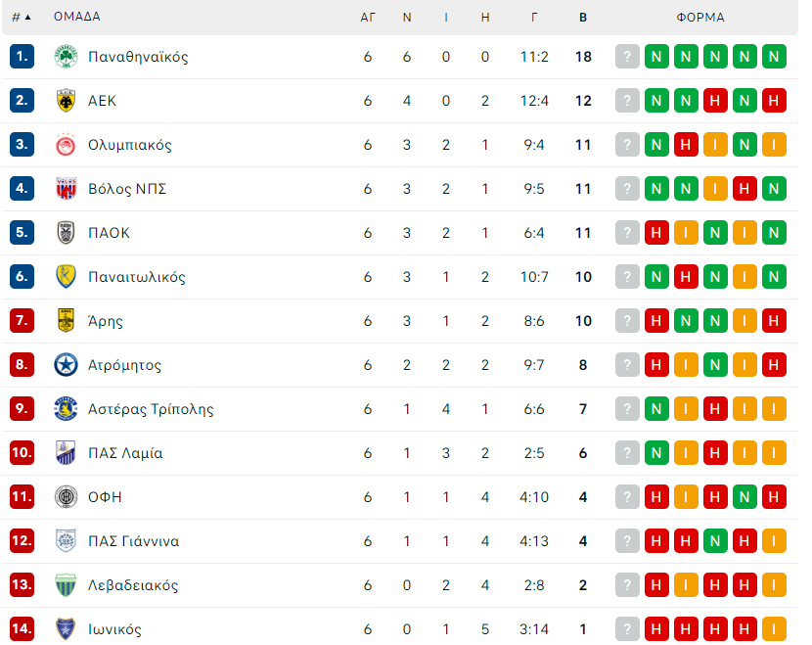Open the Αστέρας Τρίπολης team page link

click(151, 409)
